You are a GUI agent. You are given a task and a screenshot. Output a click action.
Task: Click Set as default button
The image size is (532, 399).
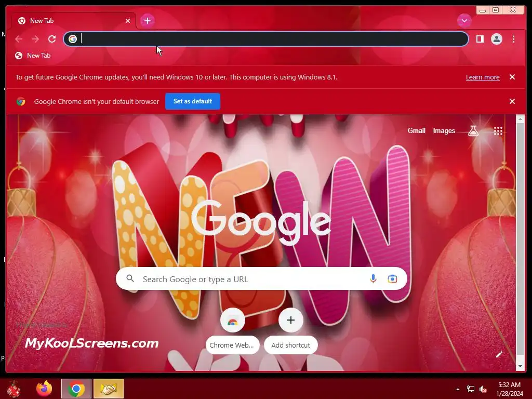(x=192, y=101)
